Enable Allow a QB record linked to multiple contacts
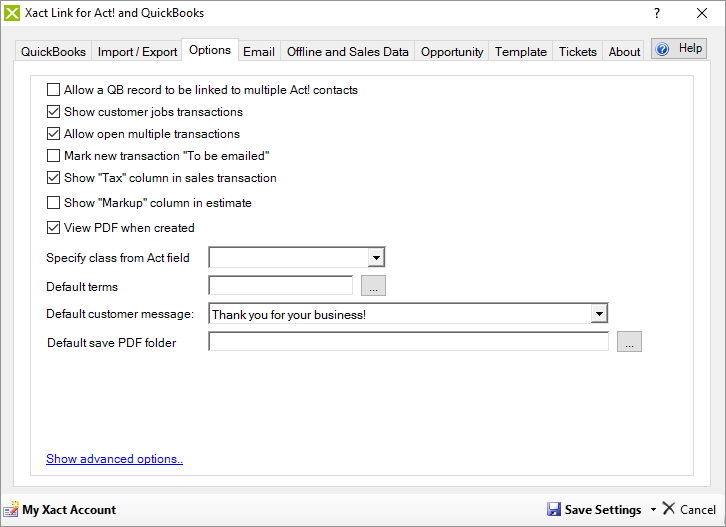Viewport: 726px width, 527px height. point(53,89)
